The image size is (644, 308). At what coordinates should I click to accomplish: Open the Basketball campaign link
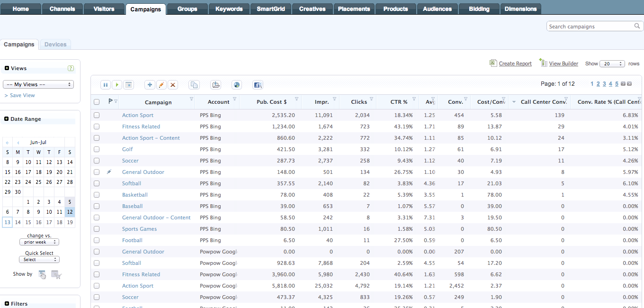pyautogui.click(x=135, y=195)
